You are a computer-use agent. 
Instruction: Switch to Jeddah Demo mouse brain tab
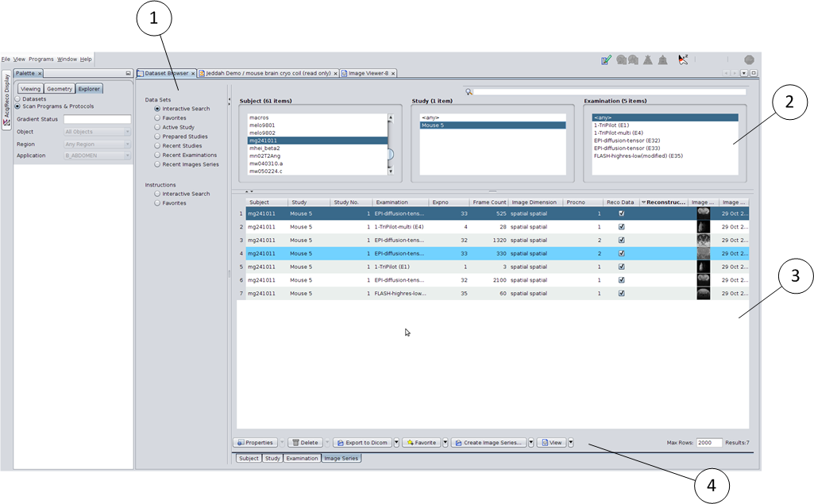pyautogui.click(x=268, y=73)
